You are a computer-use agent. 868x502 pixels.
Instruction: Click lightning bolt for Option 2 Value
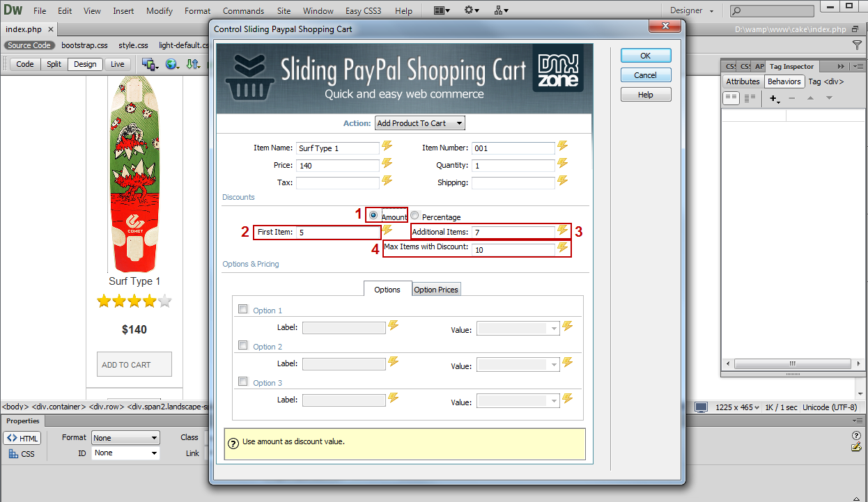point(567,362)
